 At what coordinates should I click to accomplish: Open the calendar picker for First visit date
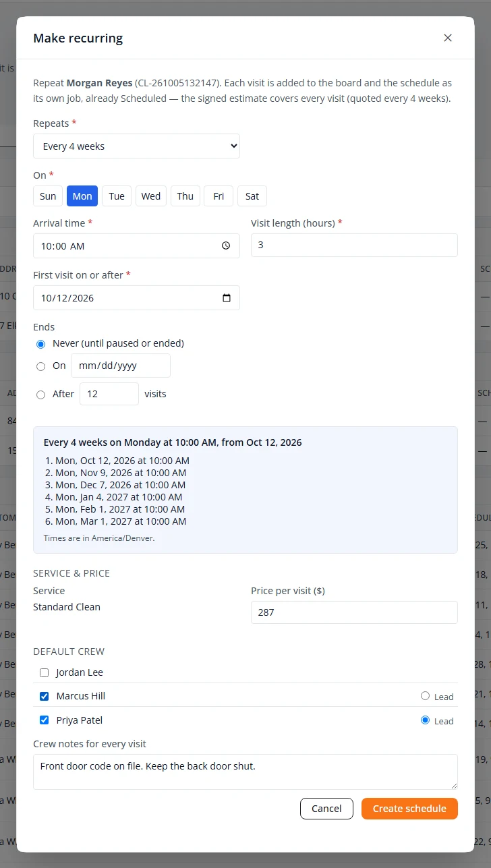(226, 298)
